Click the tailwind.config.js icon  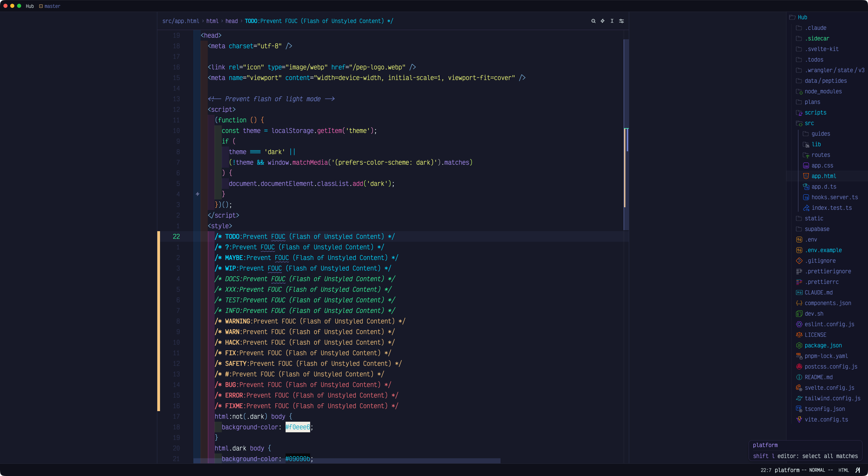(x=799, y=398)
